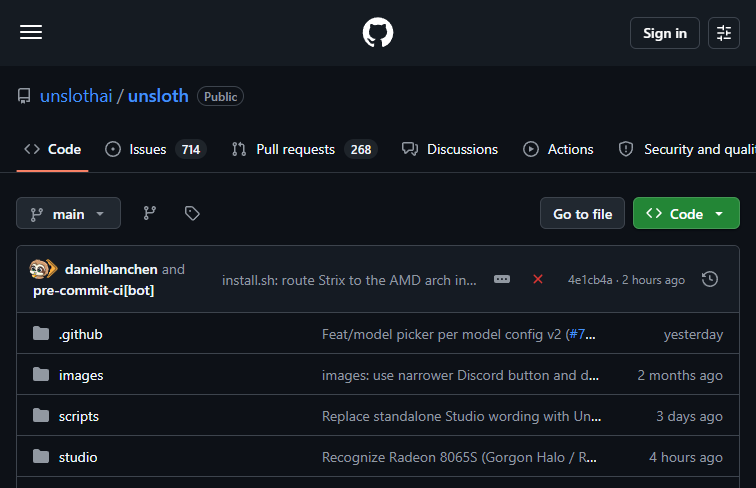Screen dimensions: 756x488
Task: View tags via the tag icon
Action: point(192,213)
